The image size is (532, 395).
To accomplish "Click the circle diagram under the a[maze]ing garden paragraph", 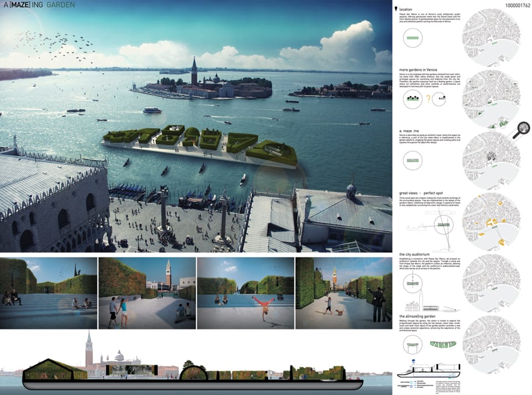I will coord(412,345).
